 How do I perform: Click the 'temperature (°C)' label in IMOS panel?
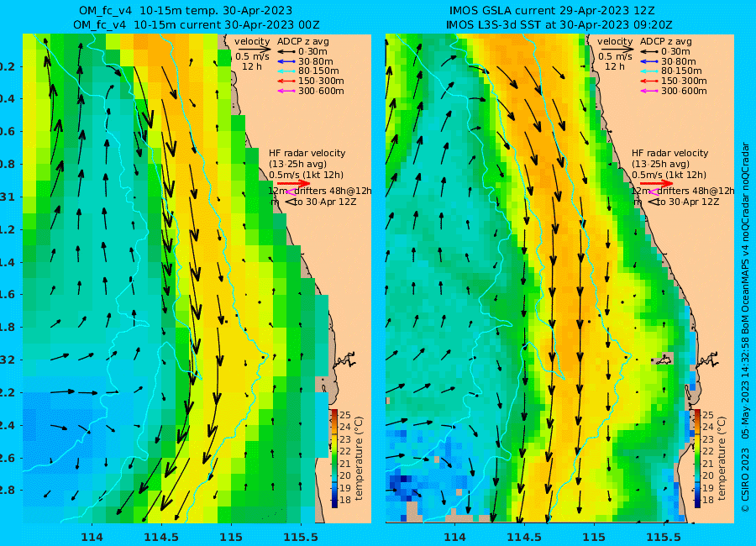click(722, 458)
